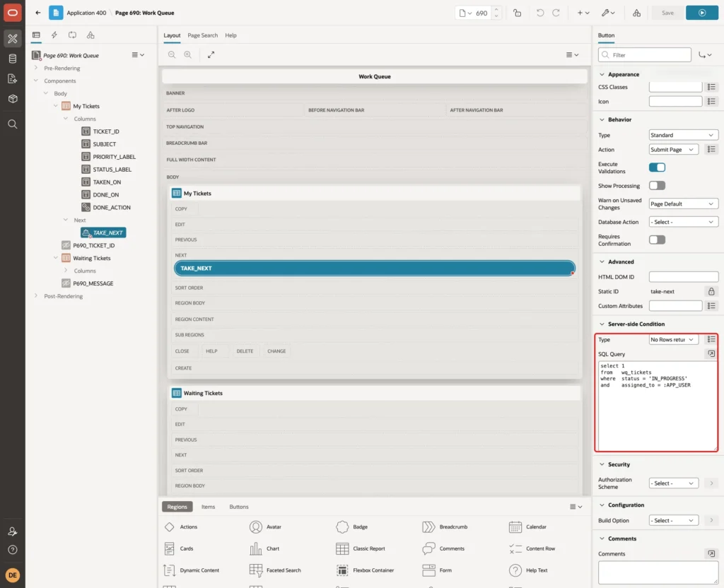Image resolution: width=724 pixels, height=588 pixels.
Task: Open the Build Option dropdown
Action: click(x=673, y=520)
